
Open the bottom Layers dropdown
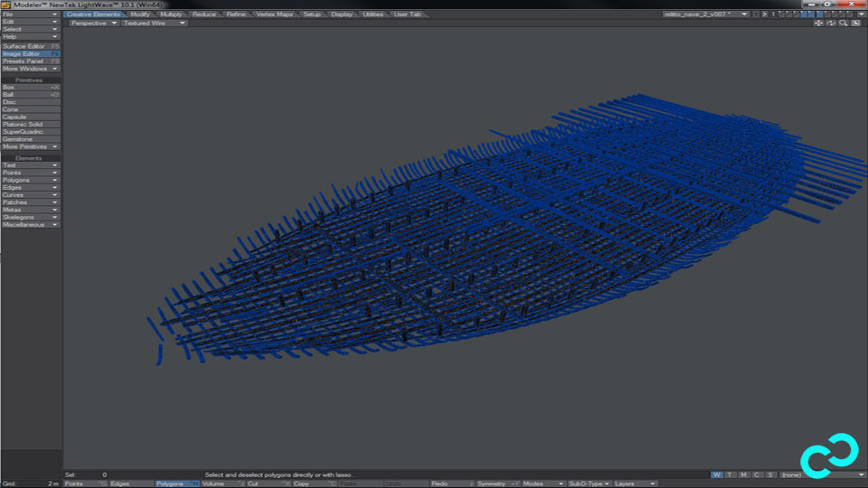635,483
